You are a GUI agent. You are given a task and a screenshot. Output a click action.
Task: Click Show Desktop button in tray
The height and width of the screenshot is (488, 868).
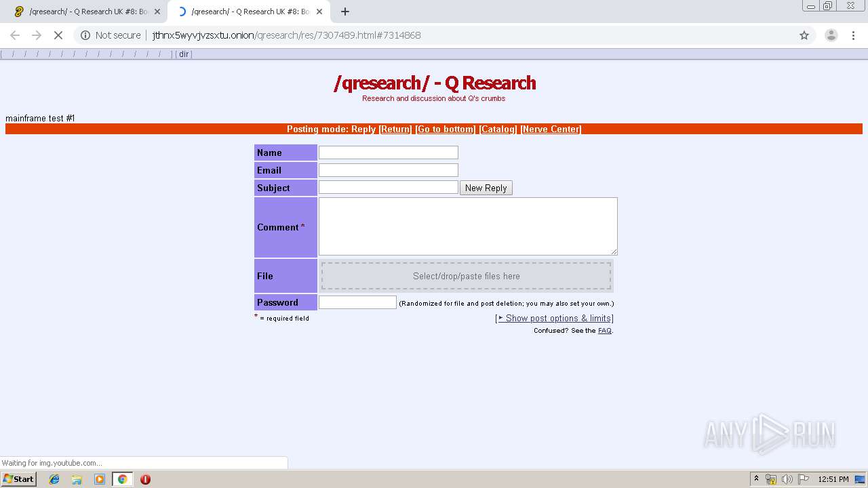[x=861, y=479]
